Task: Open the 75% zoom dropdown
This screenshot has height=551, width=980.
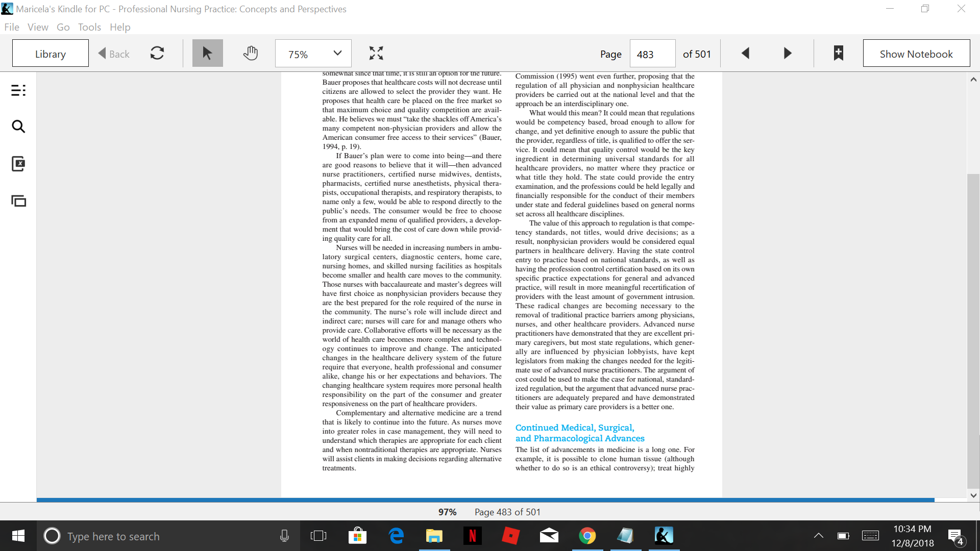Action: tap(313, 53)
